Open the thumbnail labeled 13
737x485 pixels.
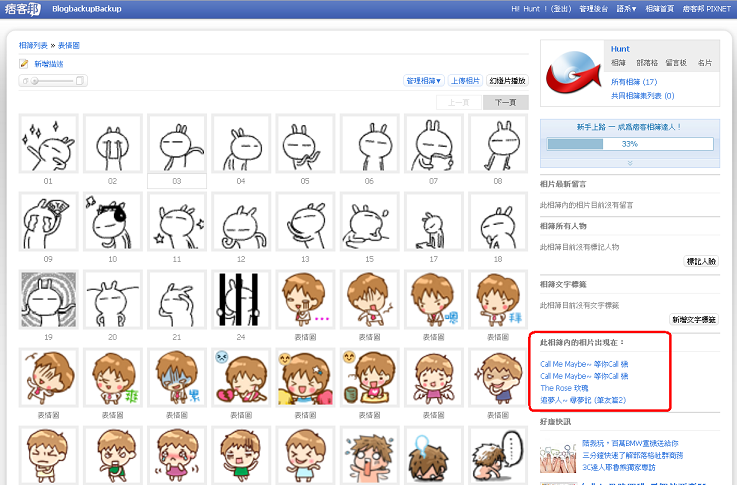point(306,221)
